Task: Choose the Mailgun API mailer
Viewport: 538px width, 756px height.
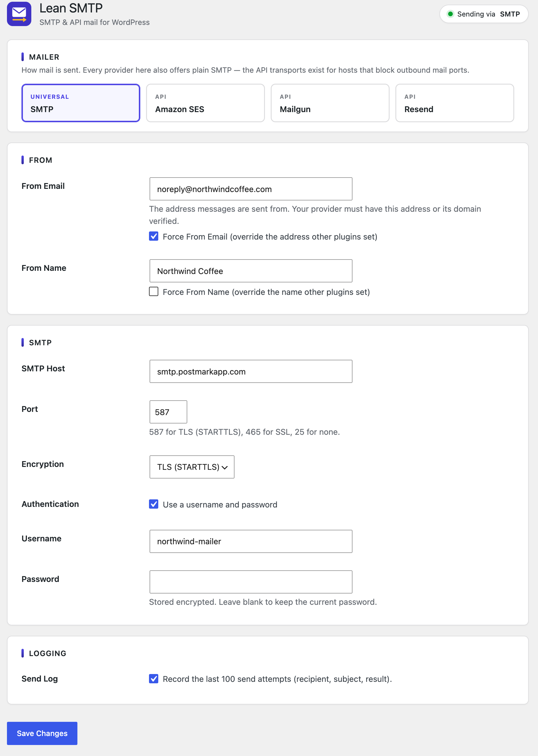Action: click(330, 103)
